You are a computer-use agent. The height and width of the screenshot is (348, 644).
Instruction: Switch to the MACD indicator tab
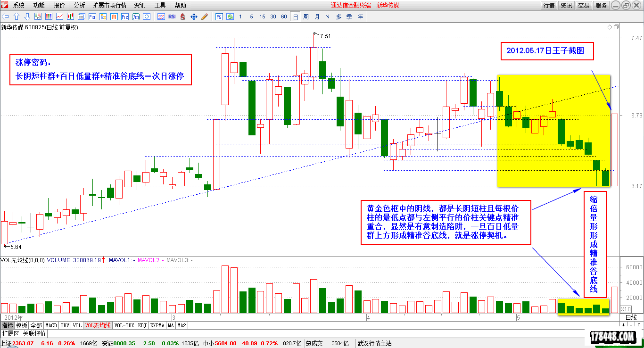pyautogui.click(x=51, y=325)
